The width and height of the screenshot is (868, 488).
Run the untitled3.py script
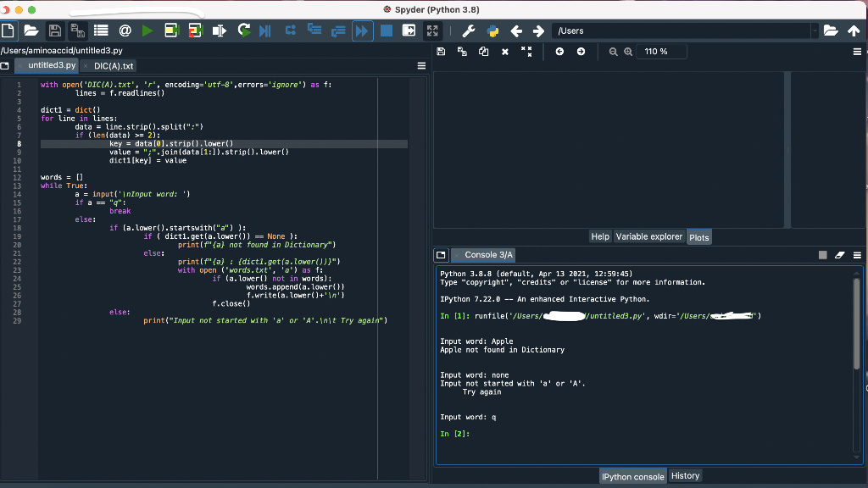[146, 30]
